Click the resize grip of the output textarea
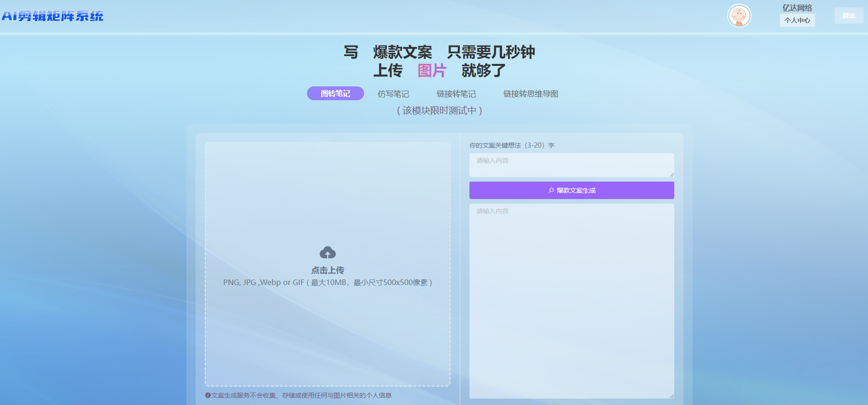Screen dimensions: 868x405 click(x=671, y=396)
